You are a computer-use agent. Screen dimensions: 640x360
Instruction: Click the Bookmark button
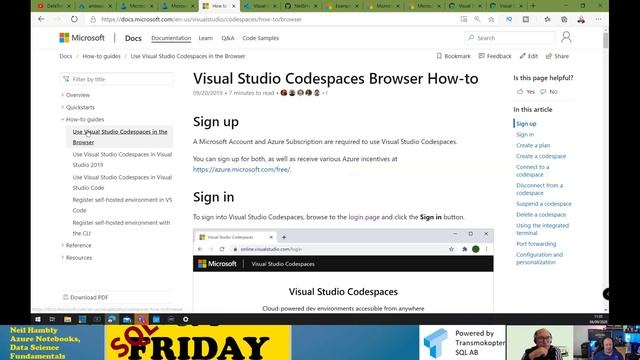[453, 56]
